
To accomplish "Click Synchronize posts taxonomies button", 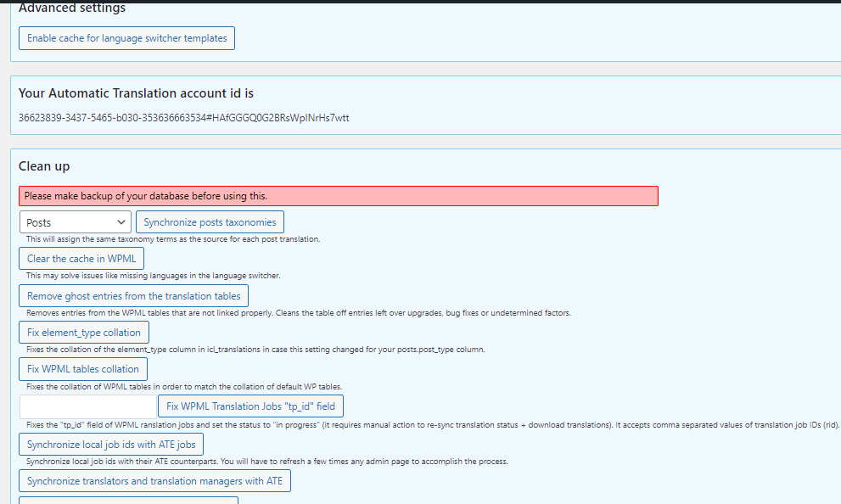I will point(210,222).
